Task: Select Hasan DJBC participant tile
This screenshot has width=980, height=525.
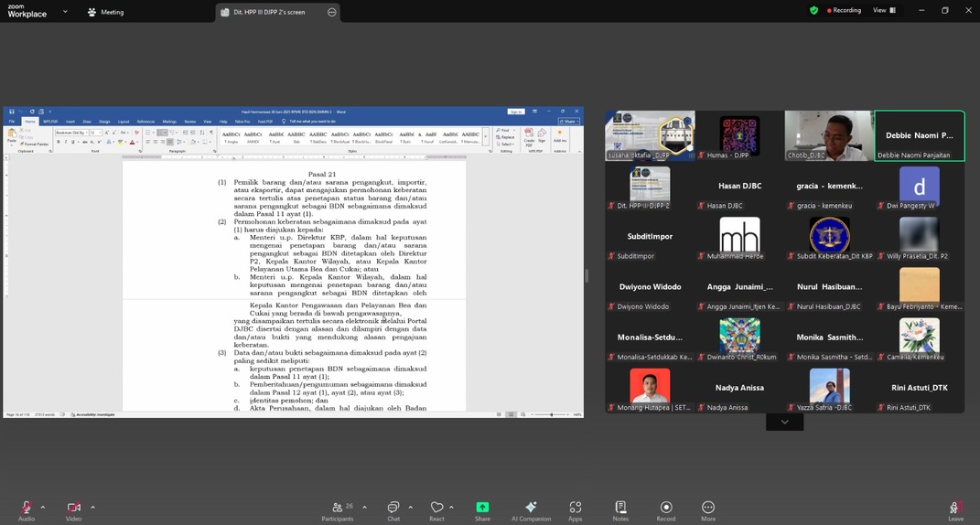Action: click(x=739, y=187)
